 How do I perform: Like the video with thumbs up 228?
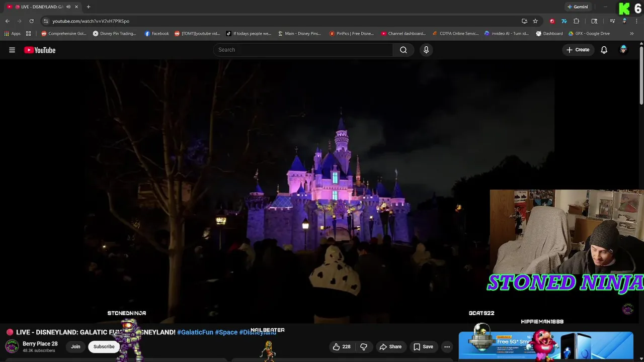[342, 346]
